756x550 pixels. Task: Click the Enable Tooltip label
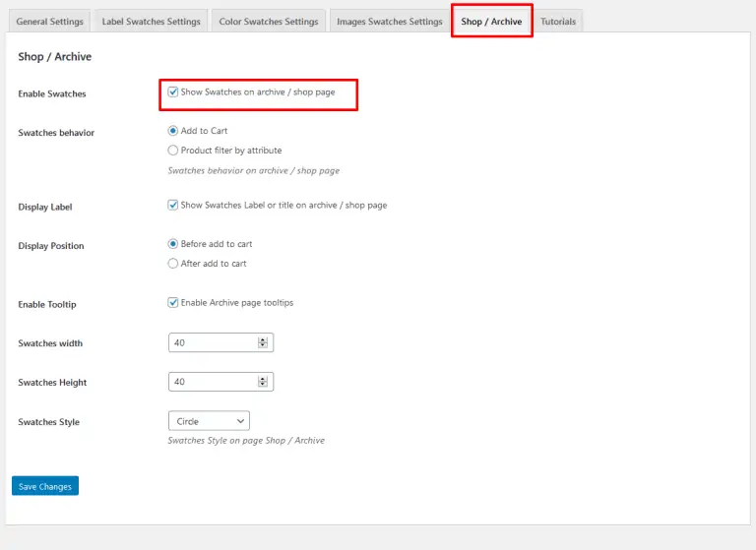(47, 305)
